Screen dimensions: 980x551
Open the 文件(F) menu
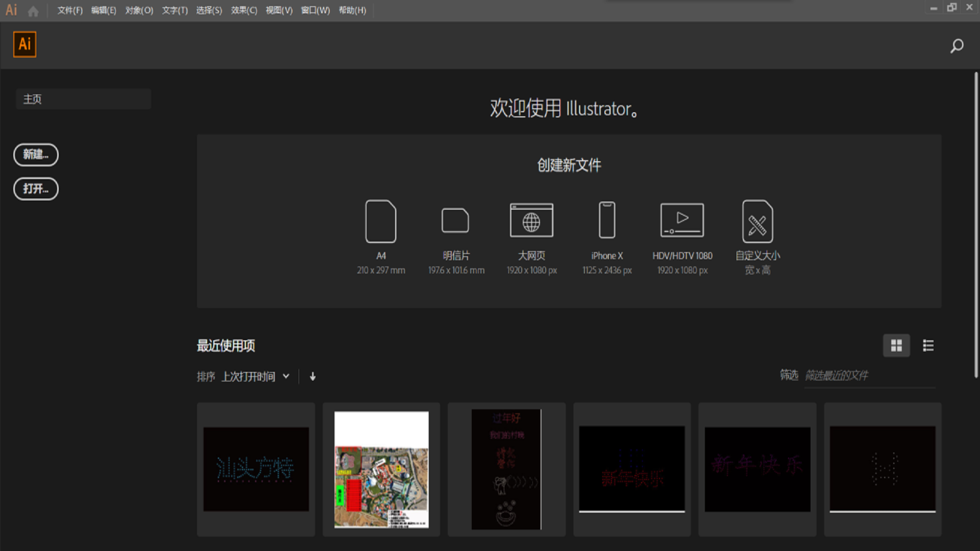70,11
